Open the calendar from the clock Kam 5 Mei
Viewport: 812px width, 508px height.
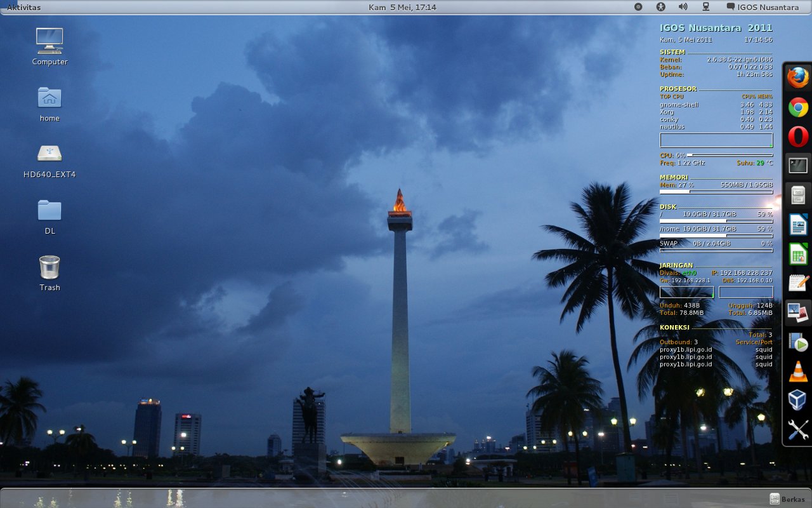tap(402, 7)
